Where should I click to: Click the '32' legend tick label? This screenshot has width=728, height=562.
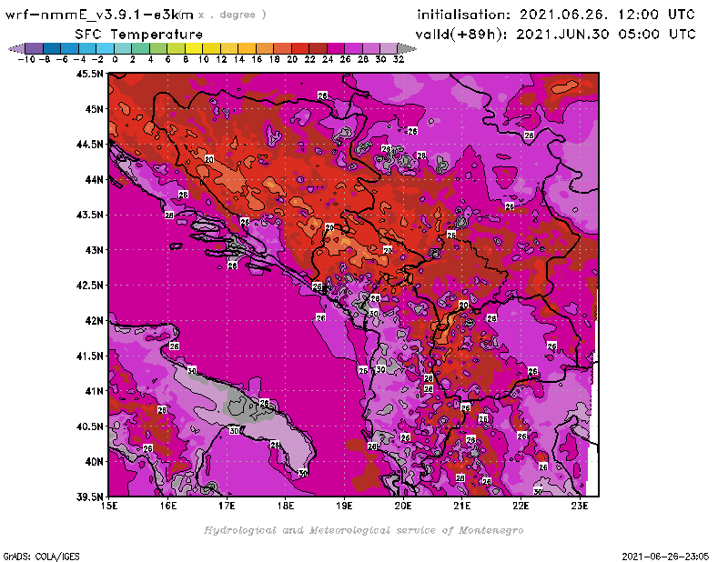pos(399,59)
